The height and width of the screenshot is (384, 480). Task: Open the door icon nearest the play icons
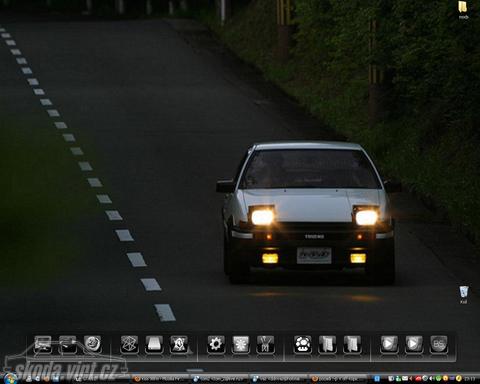[x=352, y=344]
